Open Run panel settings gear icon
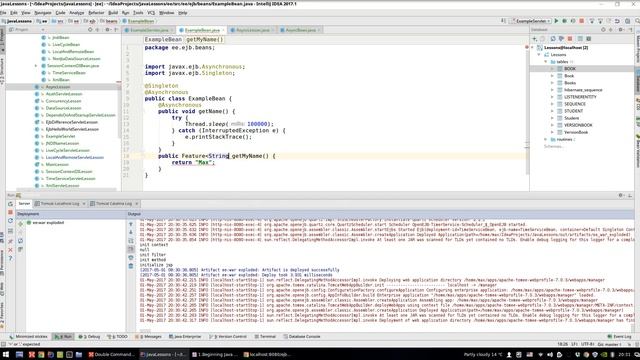The image size is (640, 360). pos(621,196)
